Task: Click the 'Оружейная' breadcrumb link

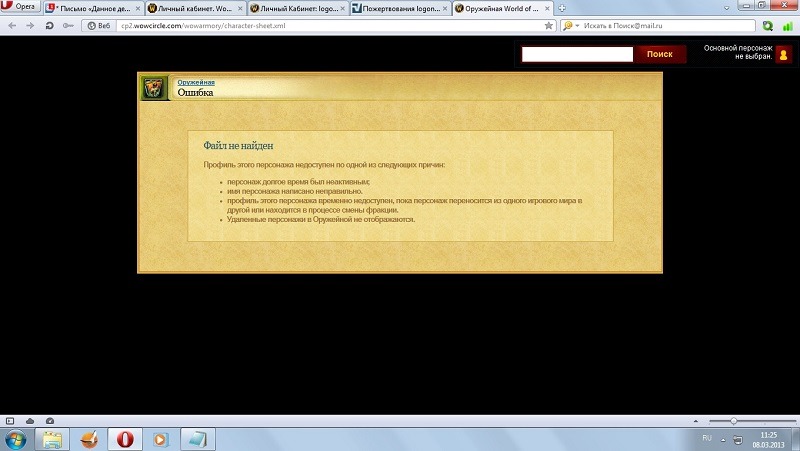Action: point(196,82)
